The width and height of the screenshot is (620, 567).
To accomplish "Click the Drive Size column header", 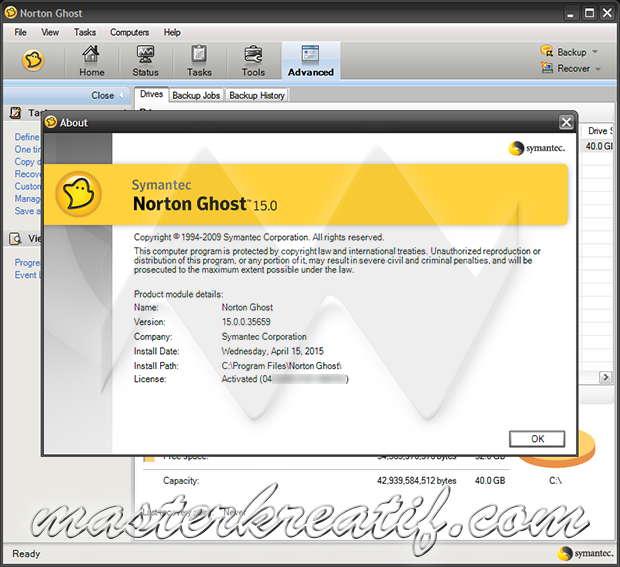I will coord(598,131).
